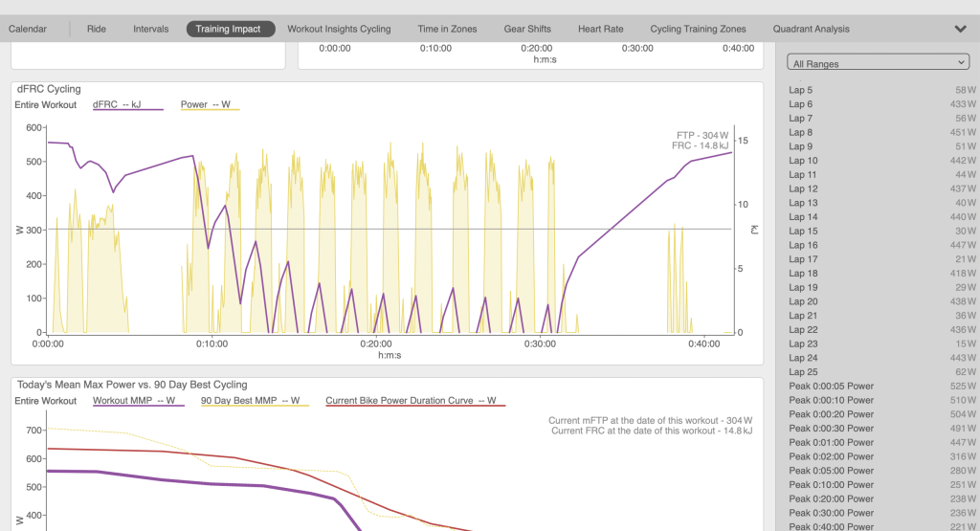Image resolution: width=980 pixels, height=531 pixels.
Task: Select the Lap 19 row
Action: pyautogui.click(x=881, y=287)
